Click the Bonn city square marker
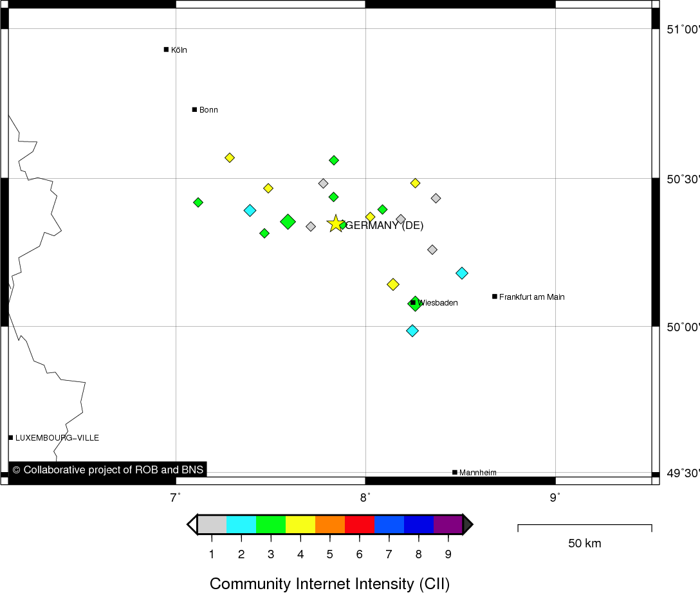Viewport: 700px width, 593px height. (x=194, y=109)
